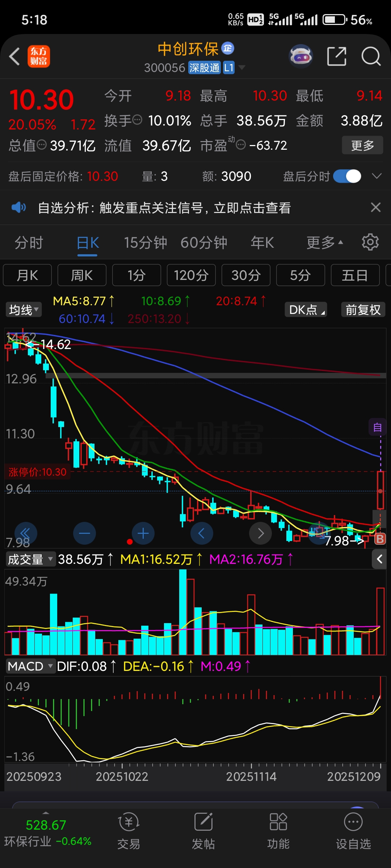
Task: Open MACD indicator dropdown
Action: (x=30, y=666)
